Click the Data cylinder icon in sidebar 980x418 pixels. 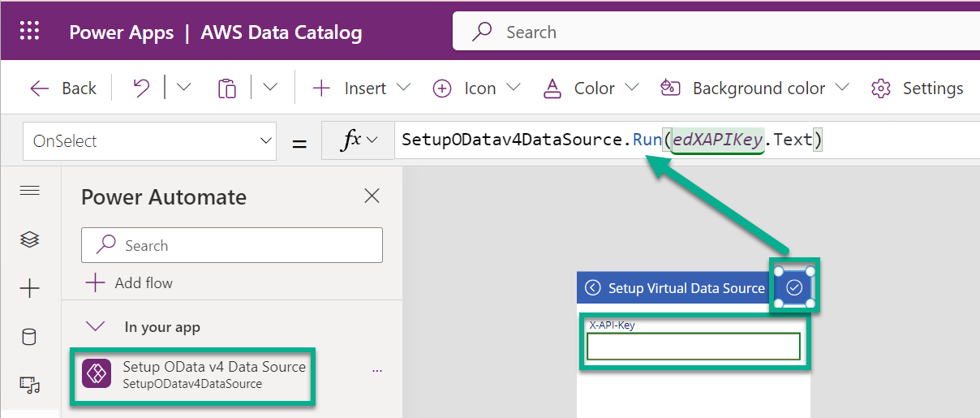(29, 337)
